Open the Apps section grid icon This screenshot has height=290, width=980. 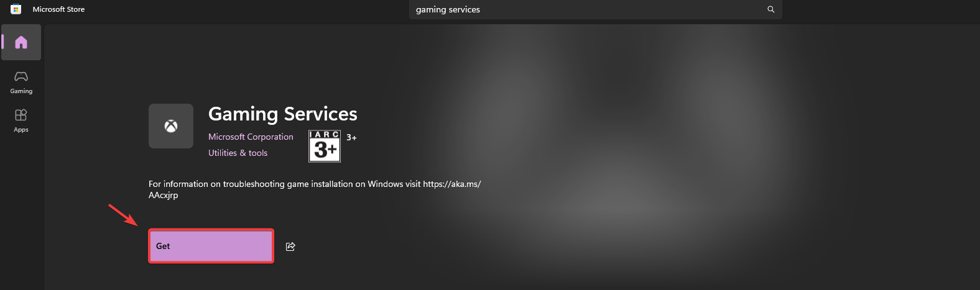(21, 115)
